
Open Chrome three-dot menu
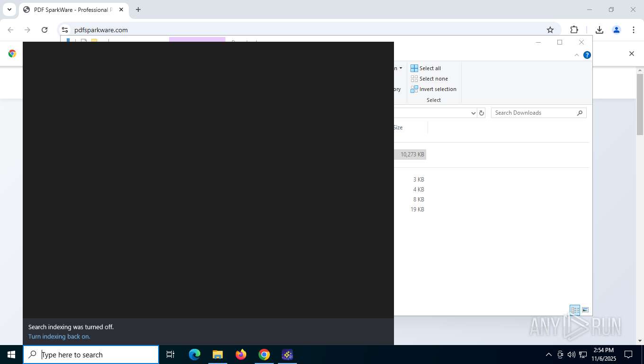point(634,30)
